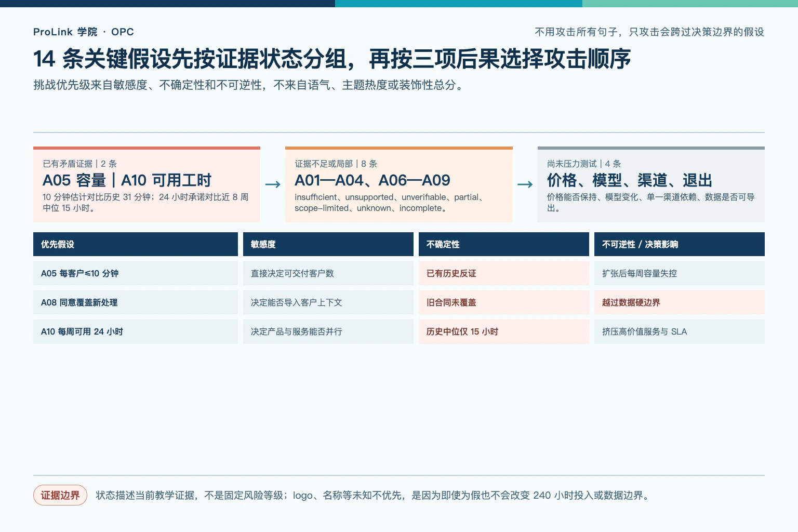Select the '已有矛盾证据｜2 条' card label
The image size is (798, 532).
(x=80, y=164)
